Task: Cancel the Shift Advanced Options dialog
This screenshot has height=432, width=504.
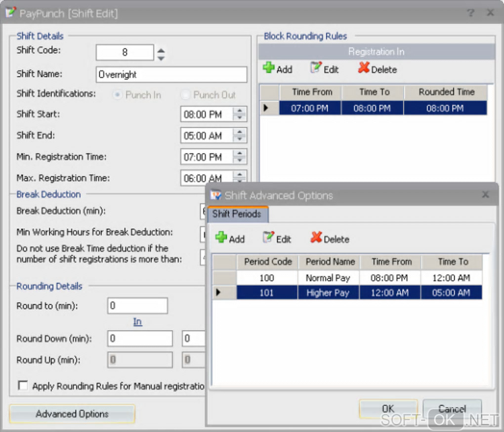Action: 452,409
